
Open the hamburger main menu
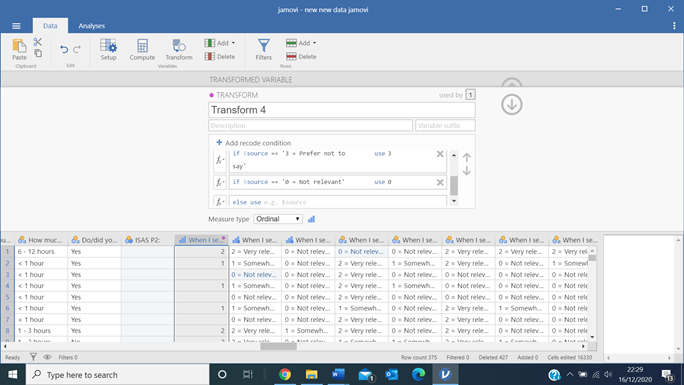pyautogui.click(x=16, y=26)
